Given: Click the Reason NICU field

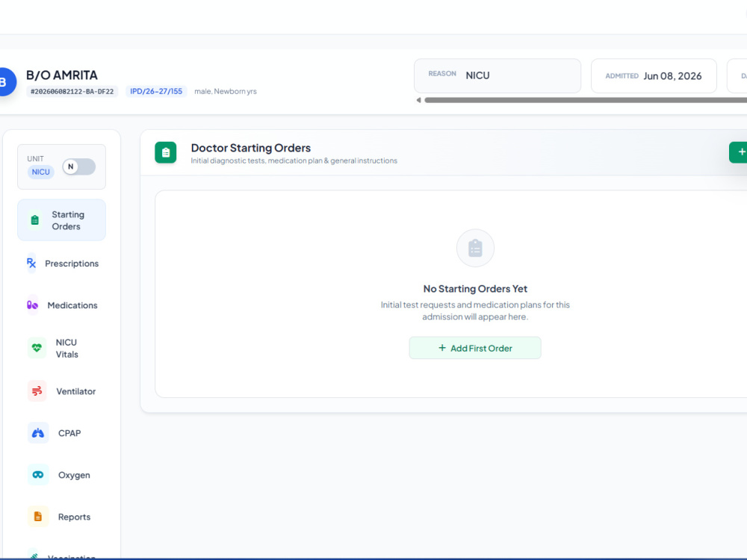Looking at the screenshot, I should click(498, 75).
